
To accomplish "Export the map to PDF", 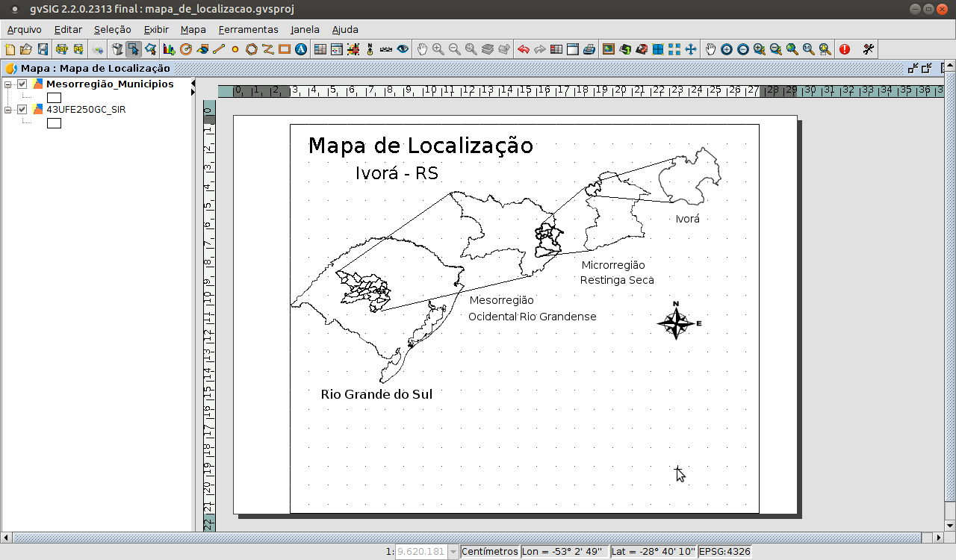I will tap(62, 49).
